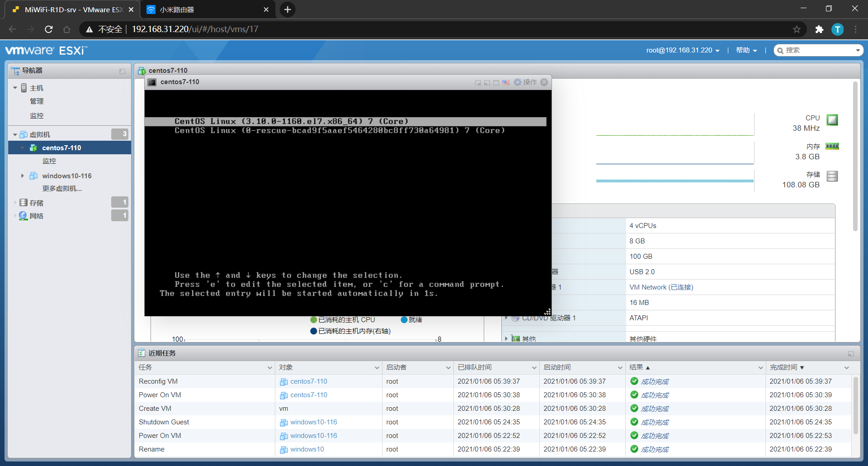Open the browser profile T avatar
The height and width of the screenshot is (466, 868).
point(838,29)
